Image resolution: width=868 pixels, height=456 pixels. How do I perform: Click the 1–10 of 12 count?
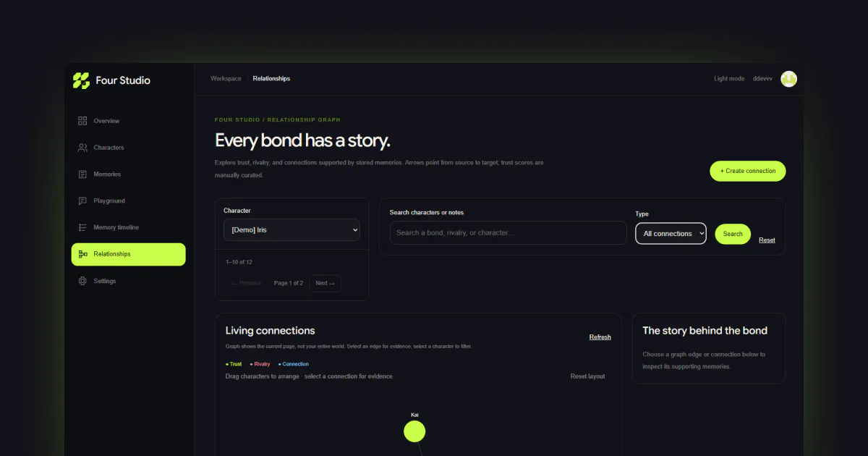[239, 262]
